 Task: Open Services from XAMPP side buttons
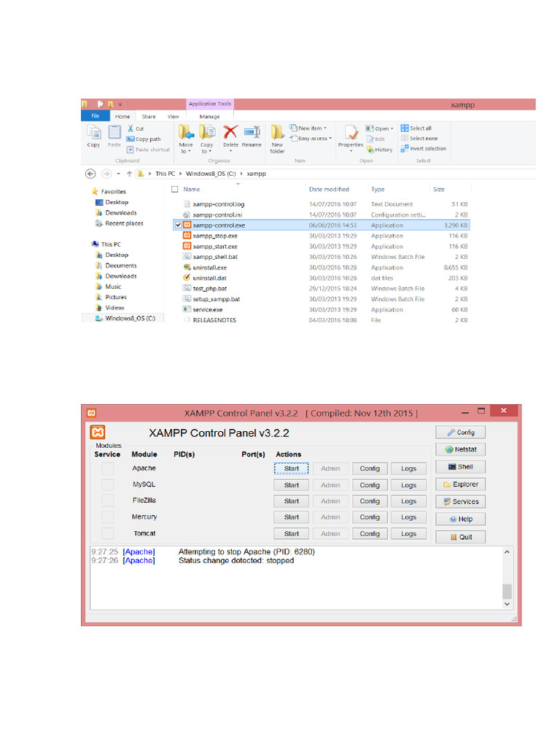coord(461,501)
